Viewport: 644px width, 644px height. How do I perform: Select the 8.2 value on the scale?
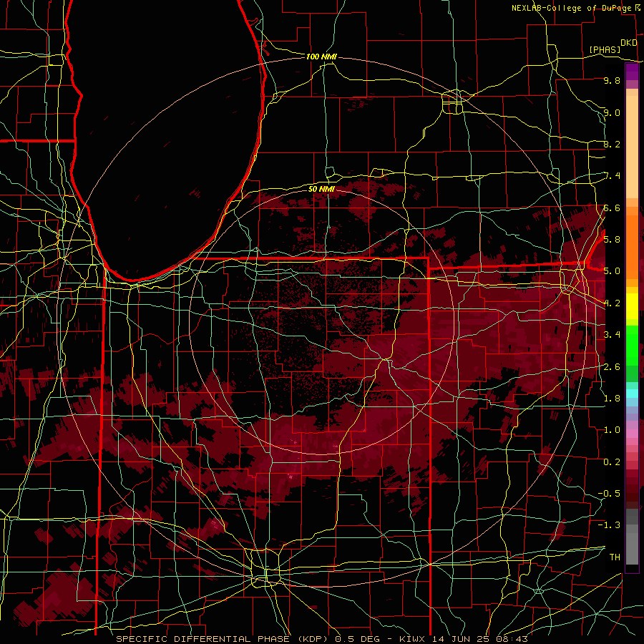pyautogui.click(x=612, y=144)
